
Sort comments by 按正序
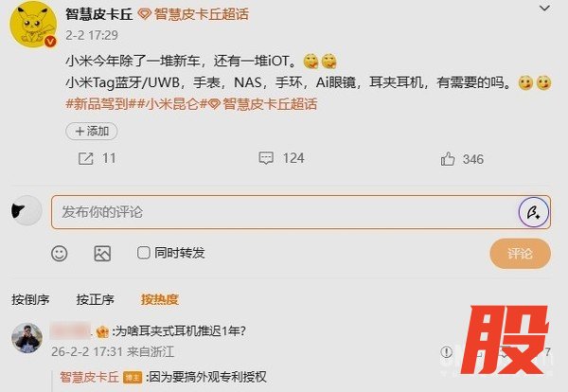click(x=96, y=299)
